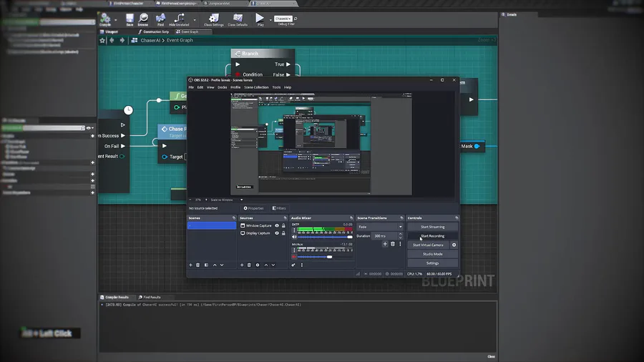Add a new source in OBS Sources dock

click(242, 265)
